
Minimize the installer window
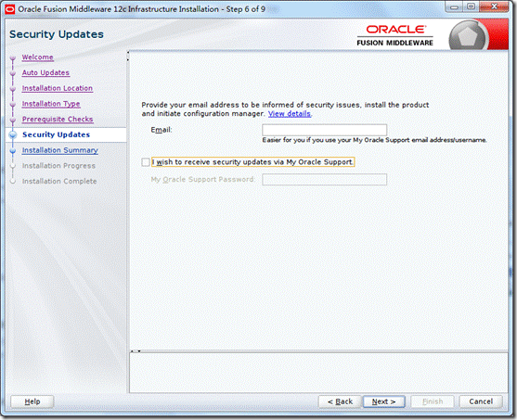click(454, 6)
